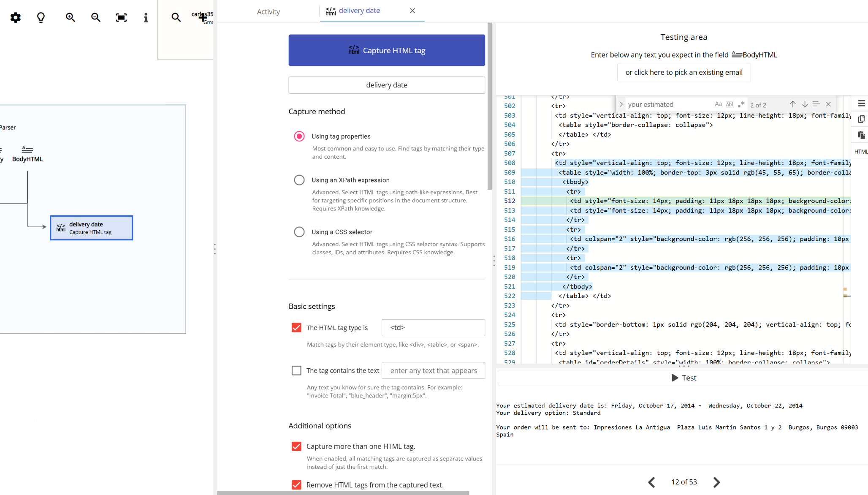The width and height of the screenshot is (868, 495).
Task: Click the enter any text that appears field
Action: click(433, 370)
